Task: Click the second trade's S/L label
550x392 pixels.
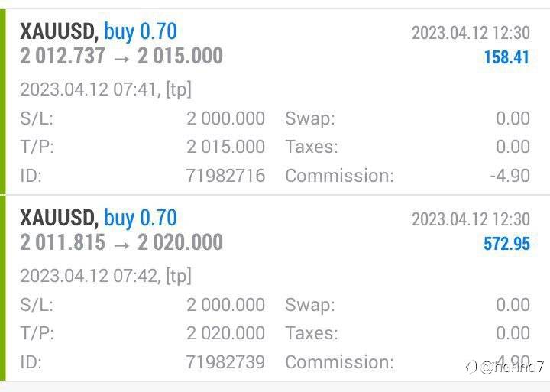Action: coord(37,305)
